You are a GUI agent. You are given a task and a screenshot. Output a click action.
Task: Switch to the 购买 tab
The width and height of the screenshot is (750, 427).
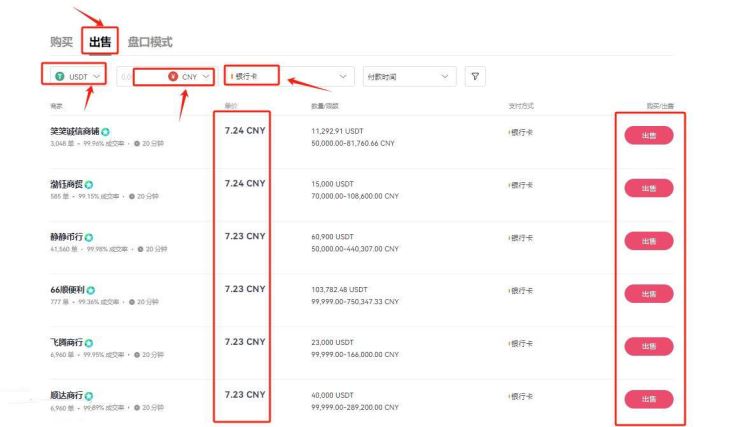click(61, 42)
